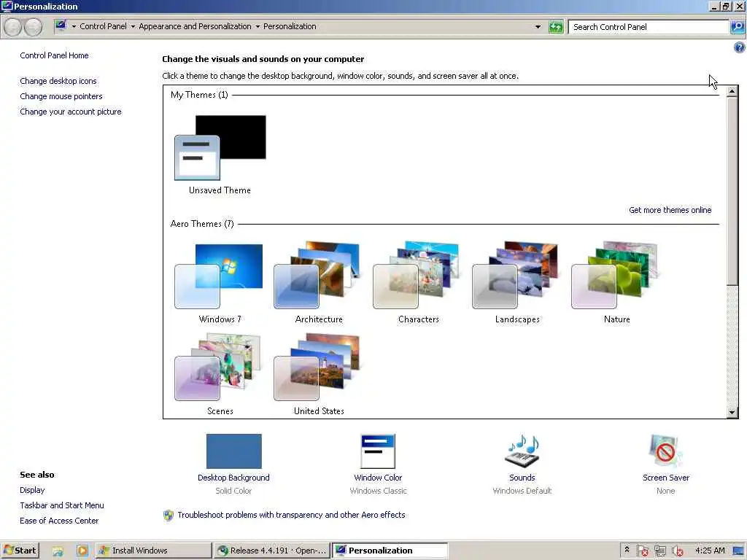Expand Appearance and Personalization breadcrumb arrow
Screen dimensions: 747x560
tap(258, 27)
